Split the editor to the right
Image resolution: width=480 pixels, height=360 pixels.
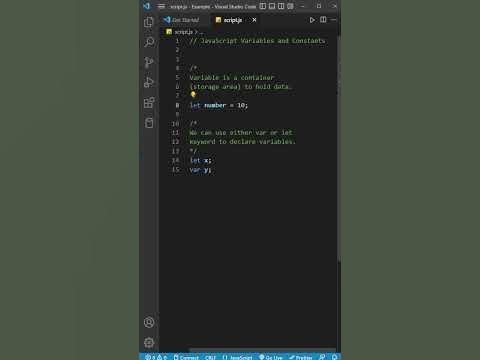pyautogui.click(x=323, y=20)
